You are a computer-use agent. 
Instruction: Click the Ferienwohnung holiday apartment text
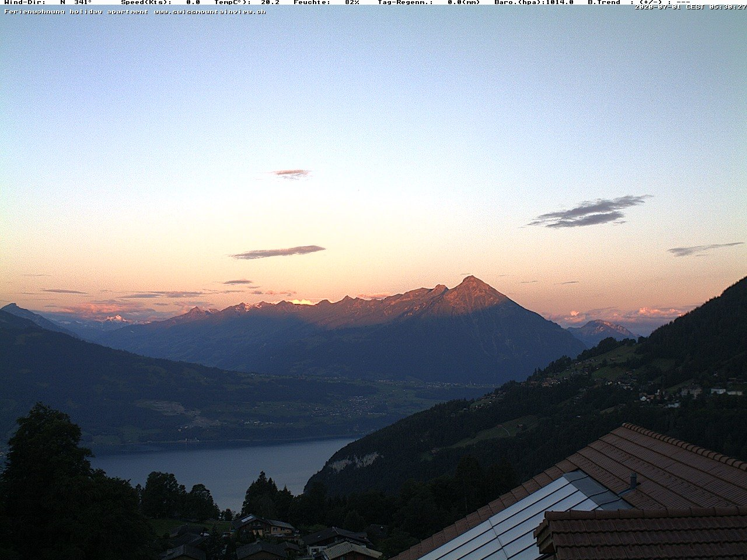(x=76, y=11)
